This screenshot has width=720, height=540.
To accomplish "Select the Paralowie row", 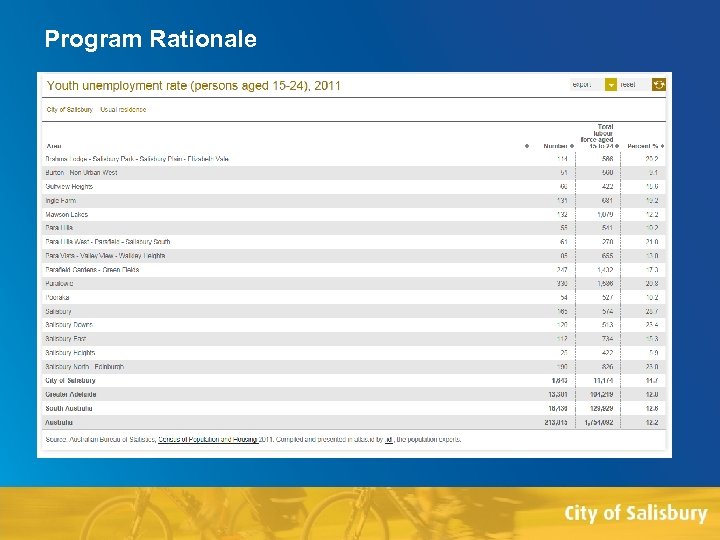I will coord(354,284).
